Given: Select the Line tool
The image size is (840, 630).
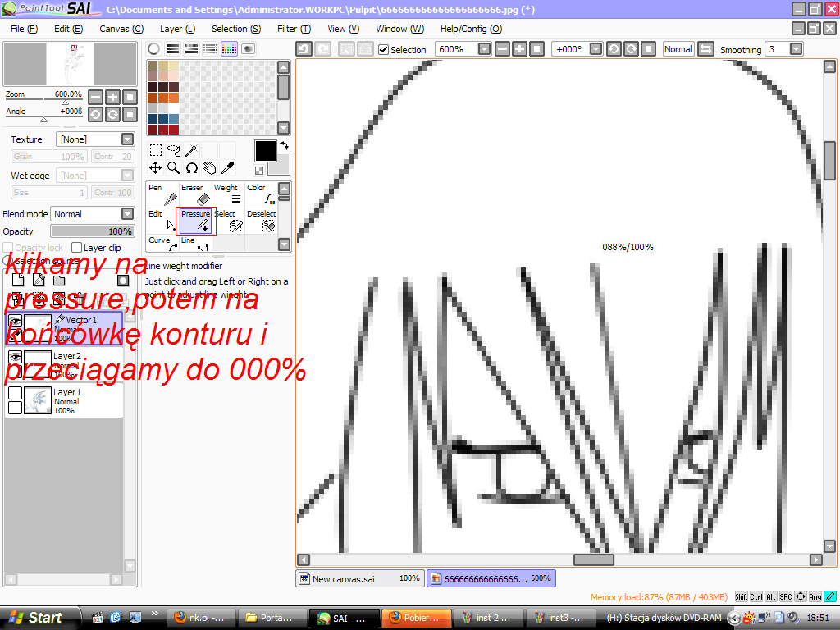Looking at the screenshot, I should (195, 243).
